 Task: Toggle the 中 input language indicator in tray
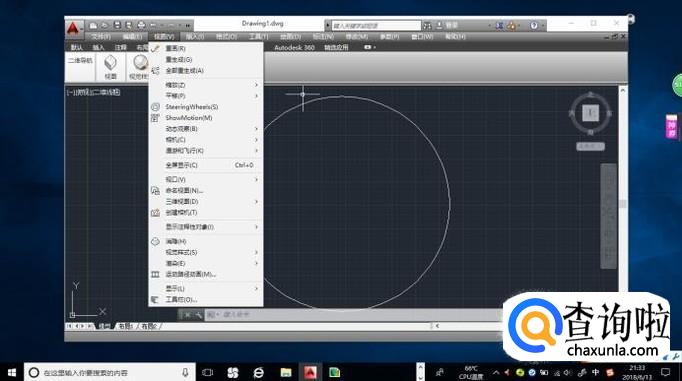point(595,372)
